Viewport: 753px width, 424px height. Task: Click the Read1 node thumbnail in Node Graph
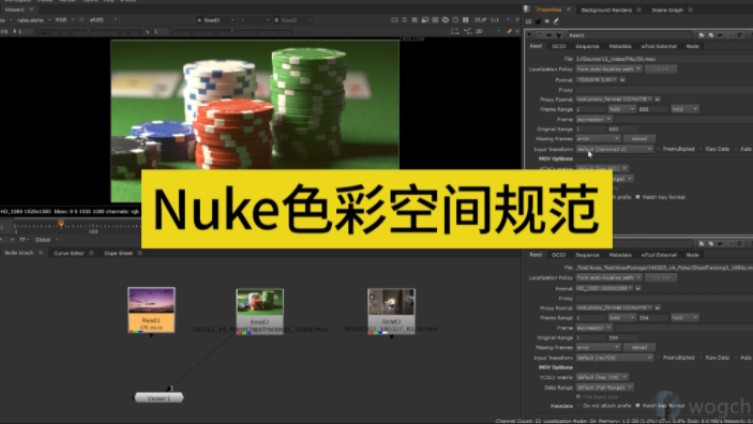coord(151,302)
